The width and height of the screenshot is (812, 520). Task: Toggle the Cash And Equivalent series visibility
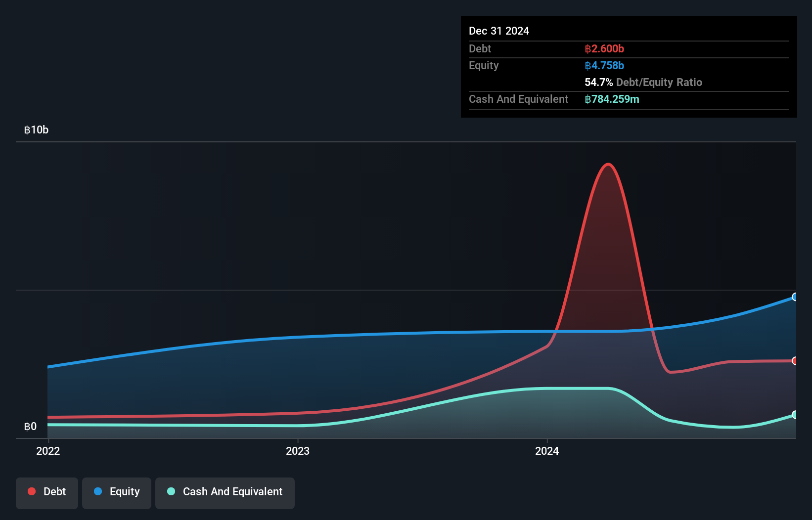[225, 491]
